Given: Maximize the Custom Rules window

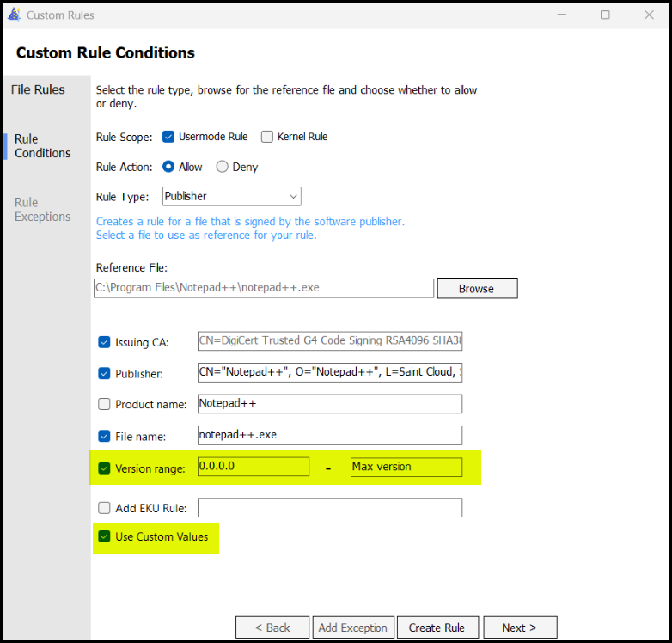Looking at the screenshot, I should click(x=605, y=15).
